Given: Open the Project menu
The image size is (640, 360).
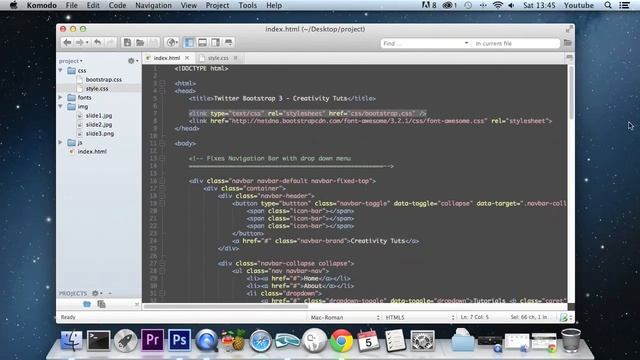Looking at the screenshot, I should click(217, 5).
